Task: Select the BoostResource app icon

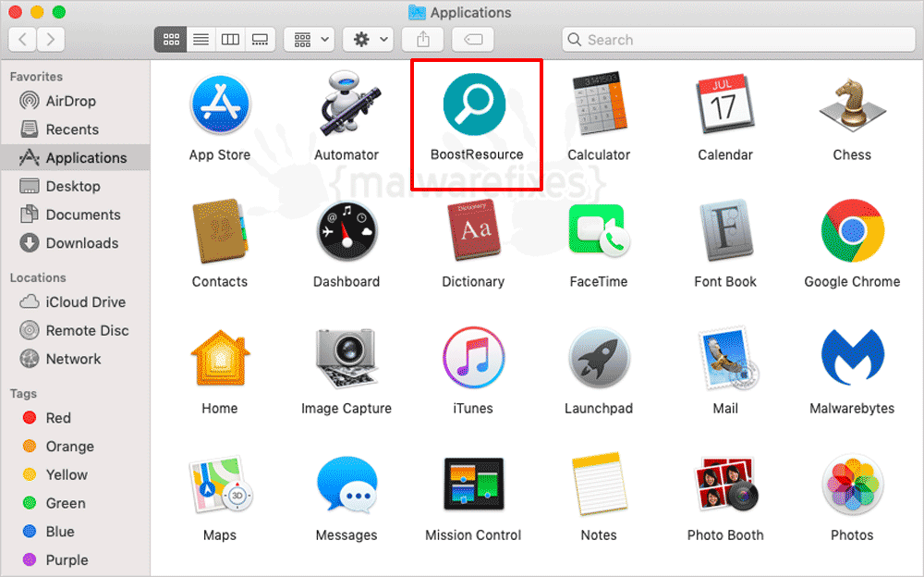Action: (x=474, y=105)
